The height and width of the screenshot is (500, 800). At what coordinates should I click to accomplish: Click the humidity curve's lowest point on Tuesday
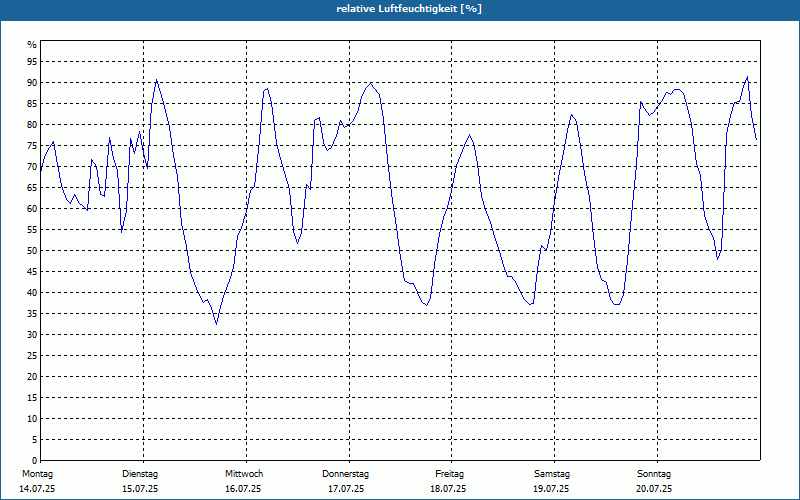[216, 324]
